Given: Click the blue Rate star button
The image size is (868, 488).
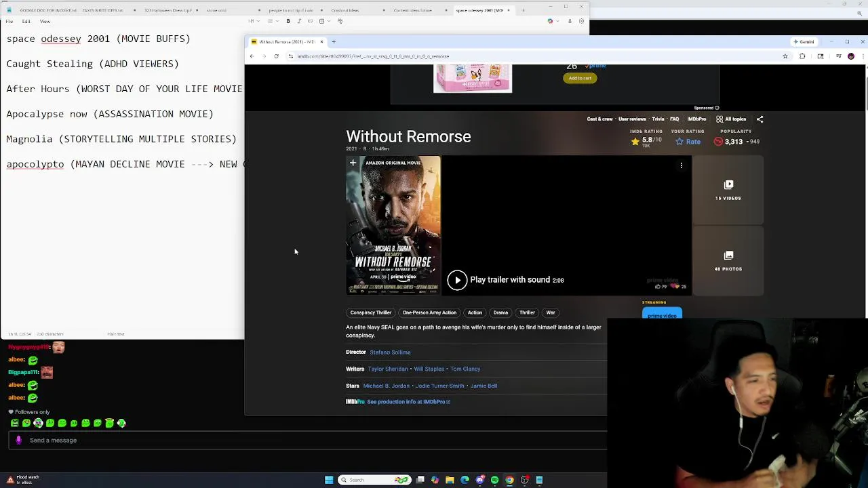Looking at the screenshot, I should (688, 142).
